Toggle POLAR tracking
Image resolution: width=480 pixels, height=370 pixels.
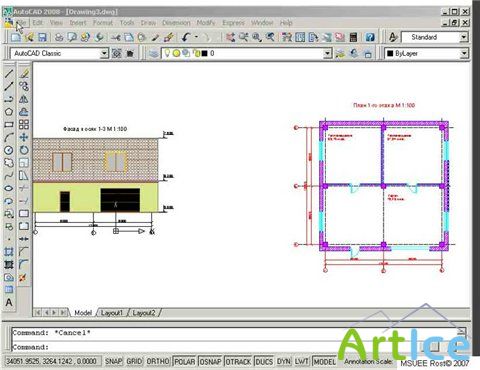185,361
